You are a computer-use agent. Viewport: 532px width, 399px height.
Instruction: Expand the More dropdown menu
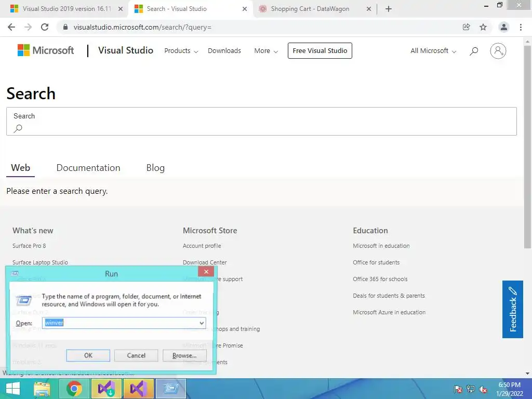[x=267, y=51]
